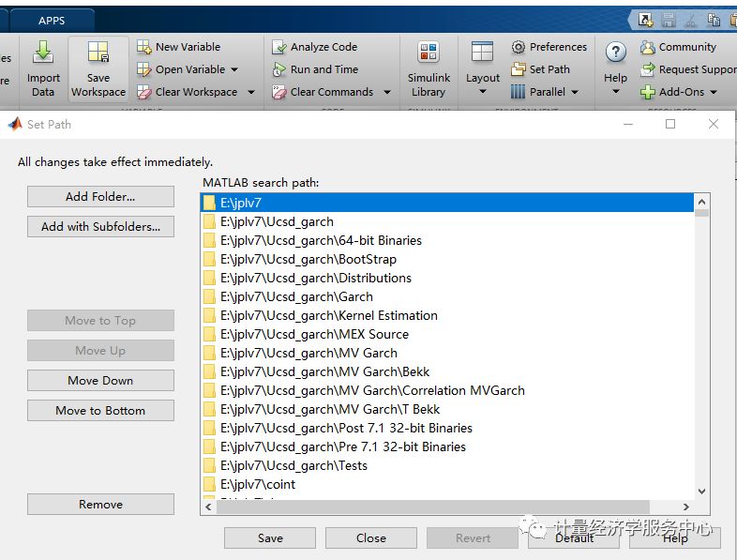Click the dialog Help button

tap(675, 537)
